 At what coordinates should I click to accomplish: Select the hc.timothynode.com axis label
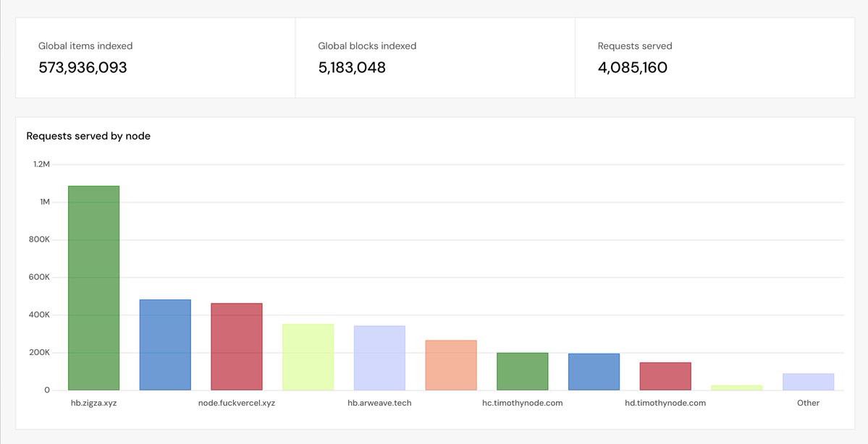point(523,403)
